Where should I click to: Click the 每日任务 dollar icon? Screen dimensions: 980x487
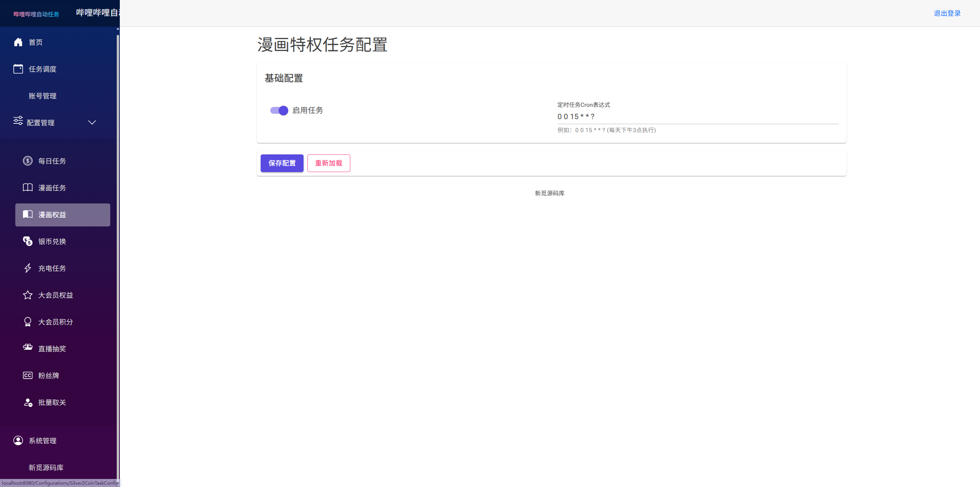27,161
